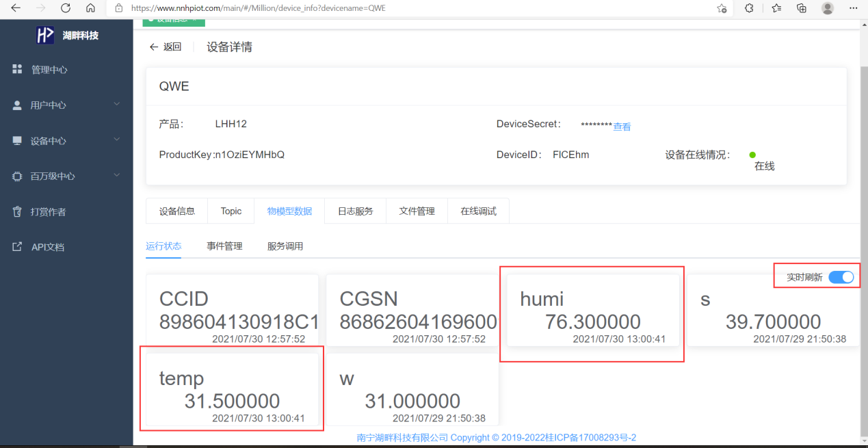The height and width of the screenshot is (448, 868).
Task: Add page to favorites star icon
Action: (722, 8)
